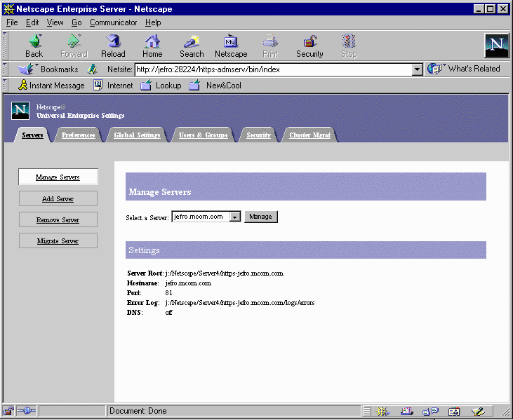Switch to the Global Settings tab
513x420 pixels.
137,135
